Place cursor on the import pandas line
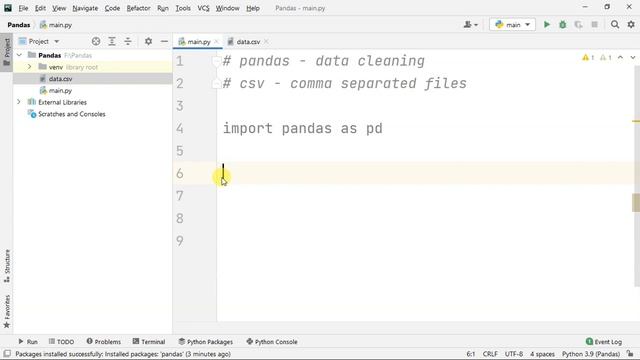640x360 pixels. tap(302, 129)
